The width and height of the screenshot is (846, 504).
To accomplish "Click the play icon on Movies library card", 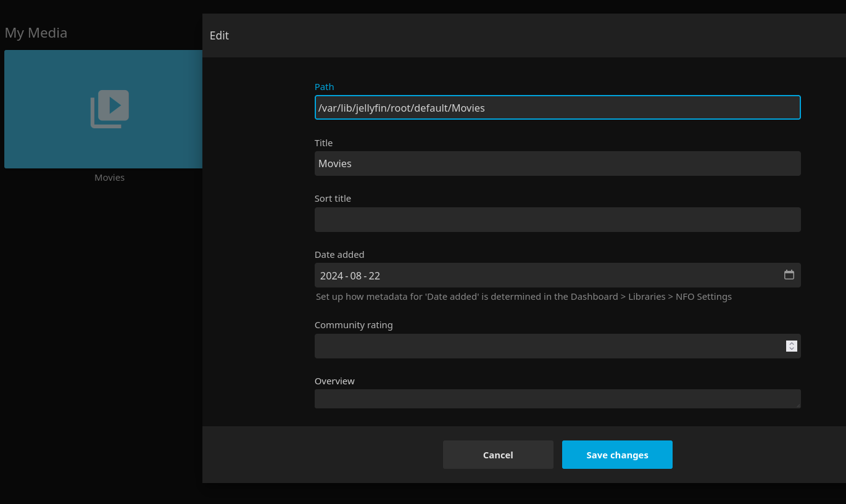I will click(110, 109).
